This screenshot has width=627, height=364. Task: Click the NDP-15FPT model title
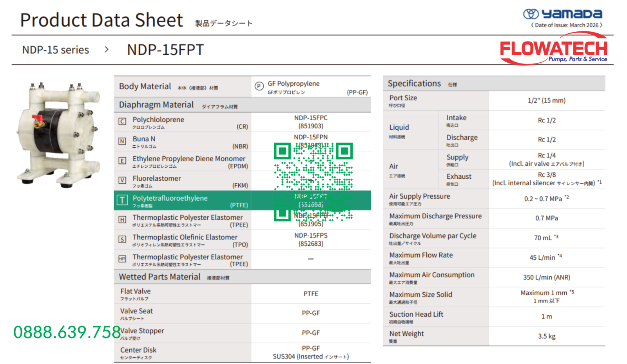click(x=165, y=50)
